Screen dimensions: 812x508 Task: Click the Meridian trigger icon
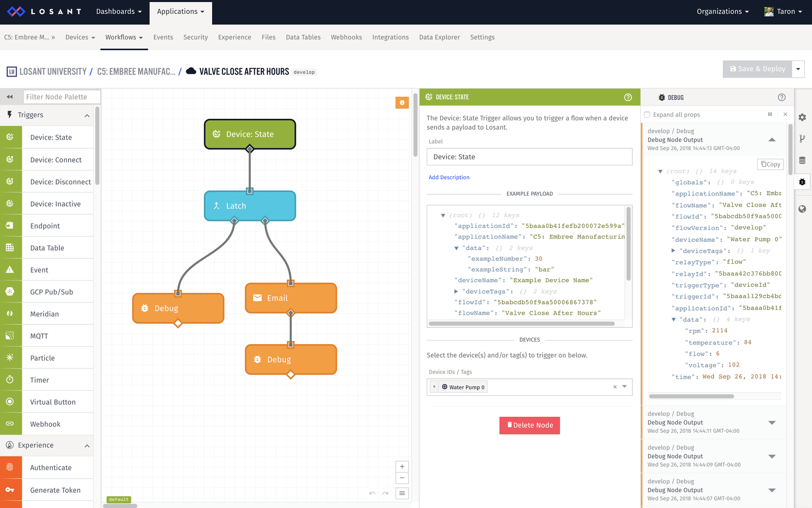point(10,314)
